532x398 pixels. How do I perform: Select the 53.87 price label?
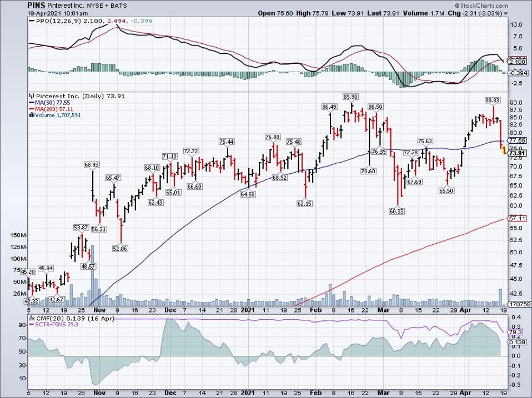81,228
